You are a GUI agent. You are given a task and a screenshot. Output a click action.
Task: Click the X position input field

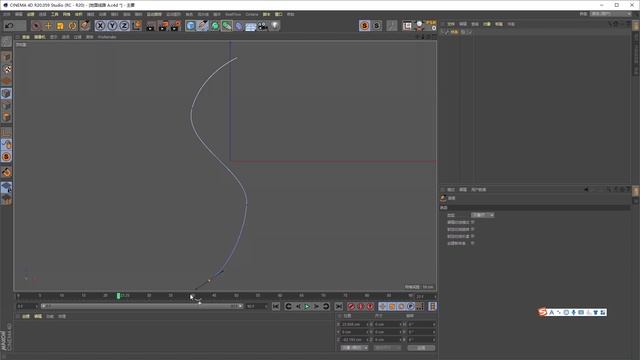354,324
